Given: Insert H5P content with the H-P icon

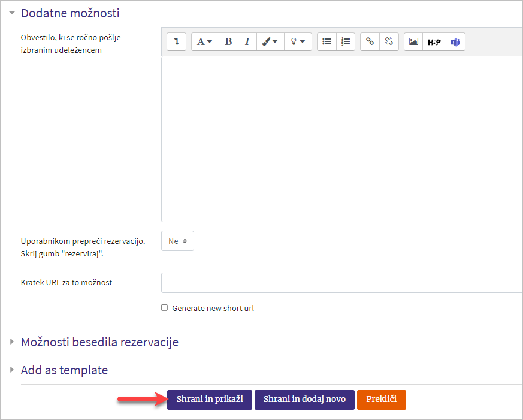Looking at the screenshot, I should (x=434, y=42).
